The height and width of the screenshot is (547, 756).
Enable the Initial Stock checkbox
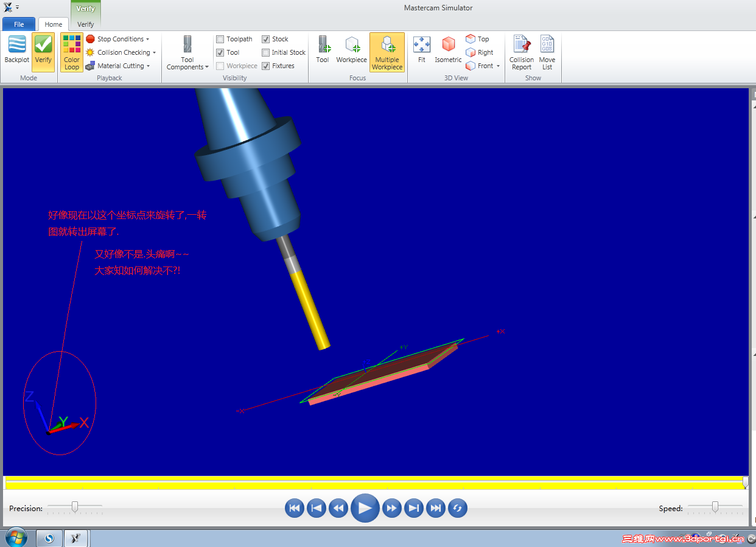265,52
